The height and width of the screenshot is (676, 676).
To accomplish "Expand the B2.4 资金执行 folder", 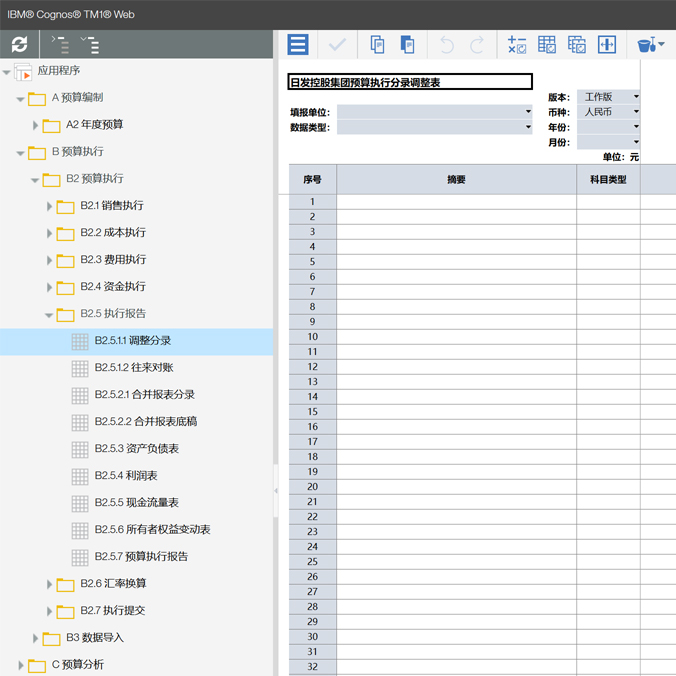I will pyautogui.click(x=49, y=288).
